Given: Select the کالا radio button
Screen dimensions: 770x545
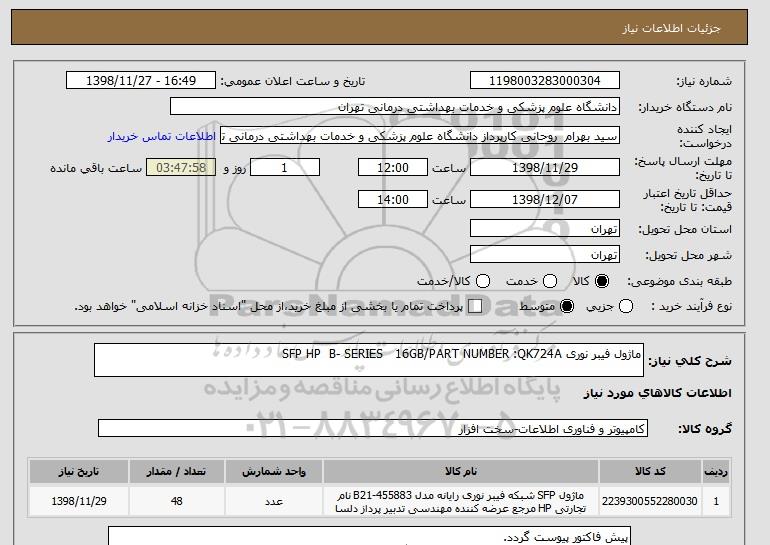Looking at the screenshot, I should [x=602, y=281].
